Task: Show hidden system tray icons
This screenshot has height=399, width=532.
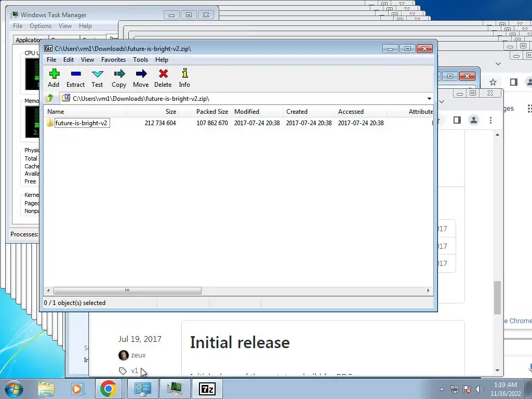Action: 442,389
